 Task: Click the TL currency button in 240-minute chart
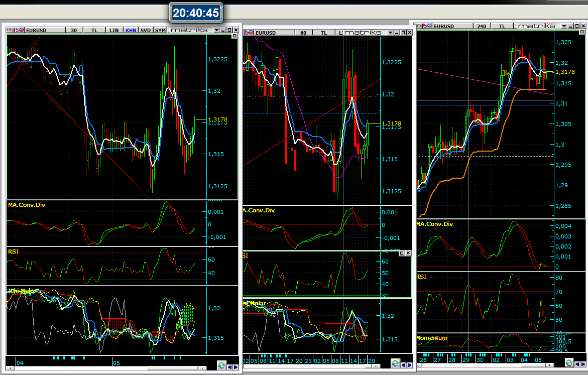(x=502, y=26)
